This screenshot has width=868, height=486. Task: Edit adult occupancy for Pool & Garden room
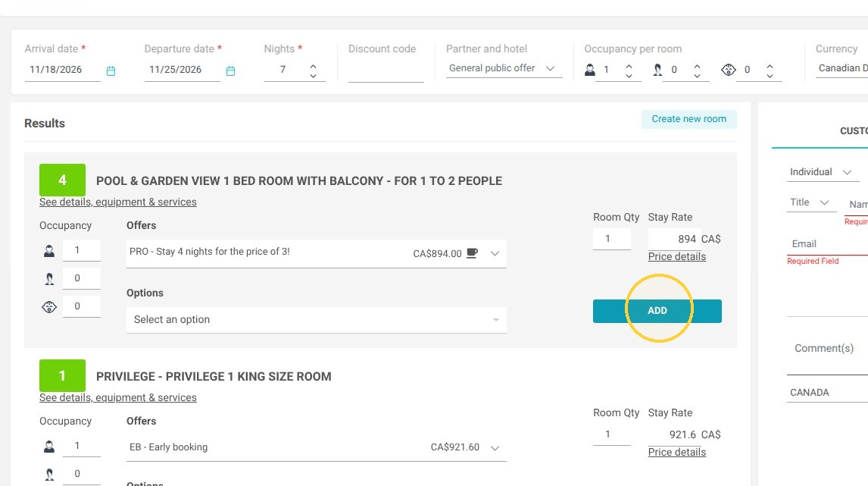click(81, 250)
